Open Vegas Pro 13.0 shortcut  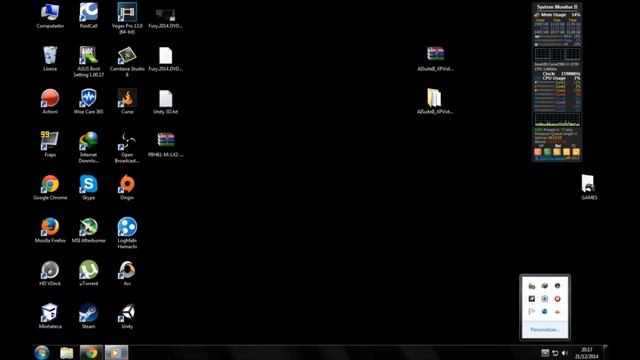(x=127, y=18)
